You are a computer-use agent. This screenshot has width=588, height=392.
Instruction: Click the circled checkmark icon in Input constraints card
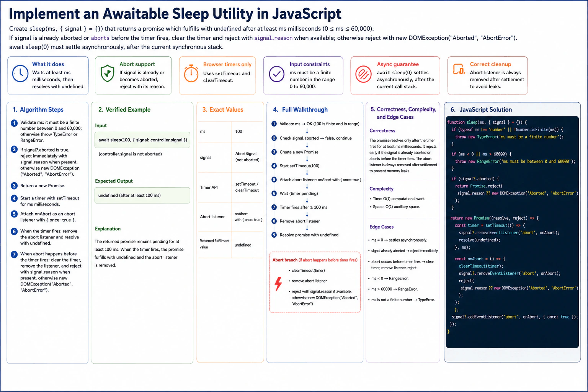point(276,74)
